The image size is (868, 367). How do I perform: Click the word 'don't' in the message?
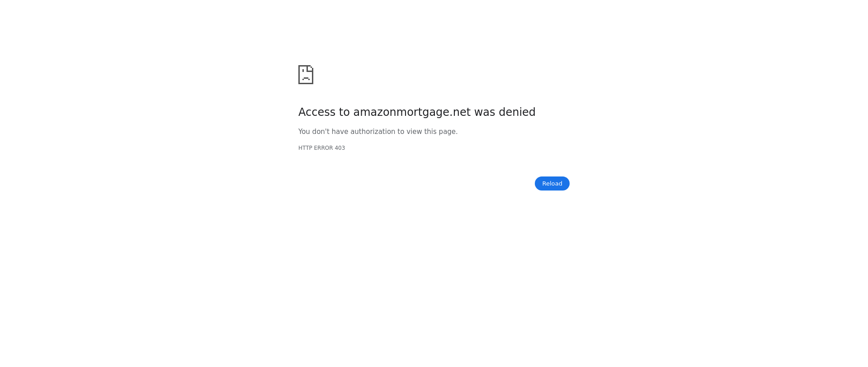click(x=321, y=132)
